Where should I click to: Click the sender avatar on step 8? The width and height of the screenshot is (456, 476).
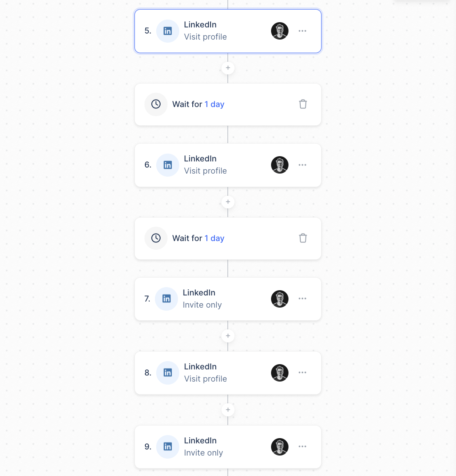280,373
